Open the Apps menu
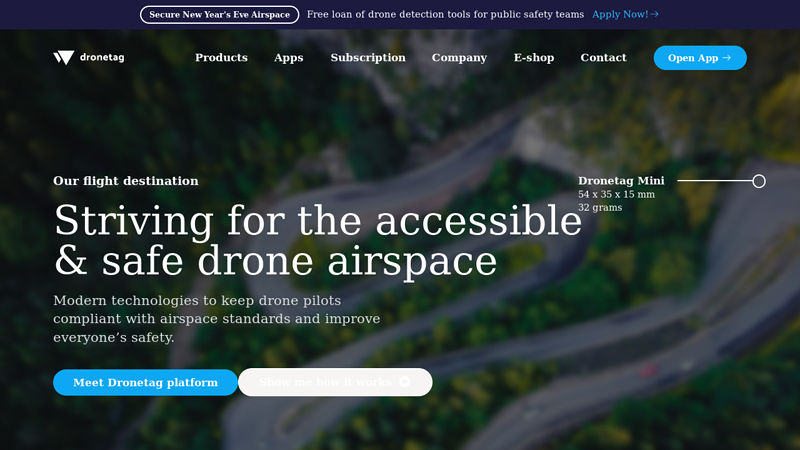Image resolution: width=800 pixels, height=450 pixels. pyautogui.click(x=289, y=58)
